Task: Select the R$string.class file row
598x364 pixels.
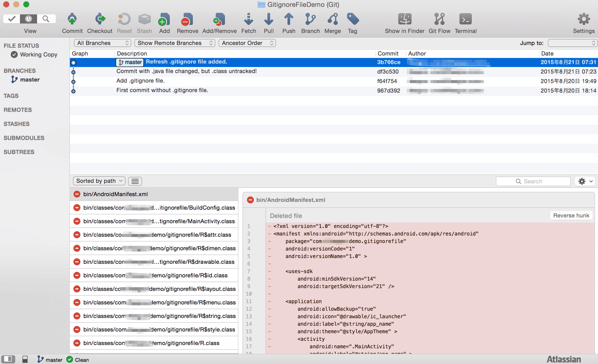Action: coord(154,316)
